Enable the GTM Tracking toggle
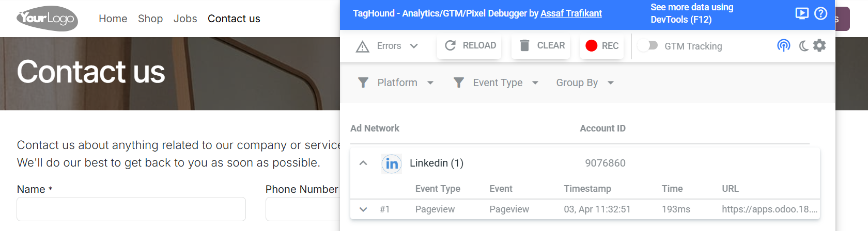 [x=647, y=46]
